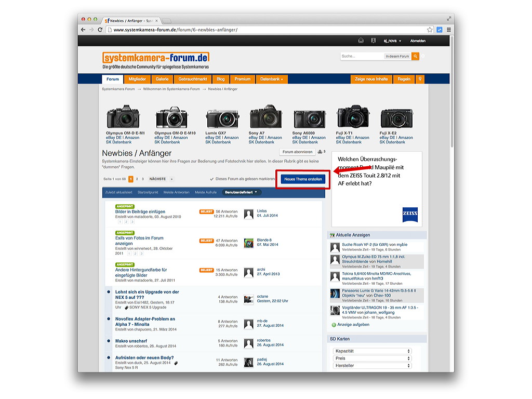532x399 pixels.
Task: Open the notifications icon beside the envelope
Action: 373,41
